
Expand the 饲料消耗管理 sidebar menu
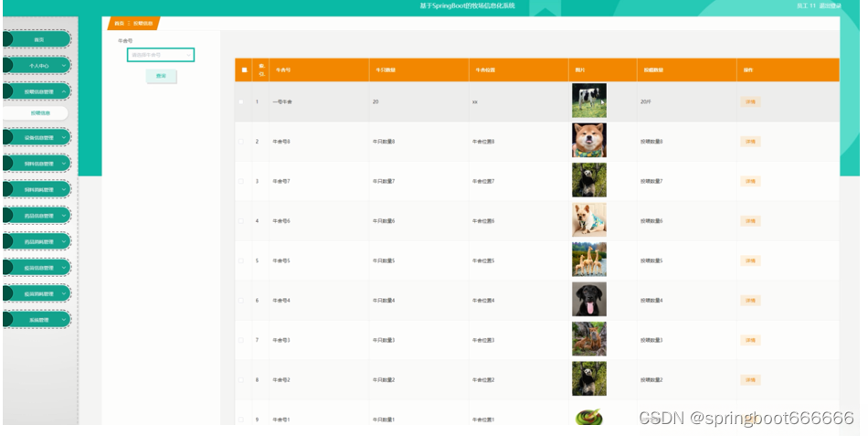tap(37, 189)
